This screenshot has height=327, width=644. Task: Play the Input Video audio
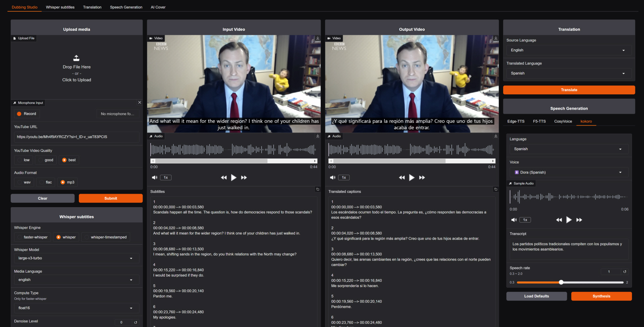(234, 178)
